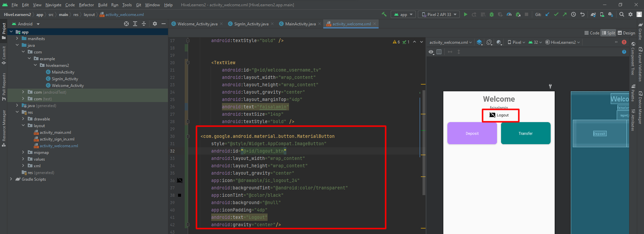Click the locate-in-project target icon
Viewport: 644px width, 234px height.
pos(126,24)
